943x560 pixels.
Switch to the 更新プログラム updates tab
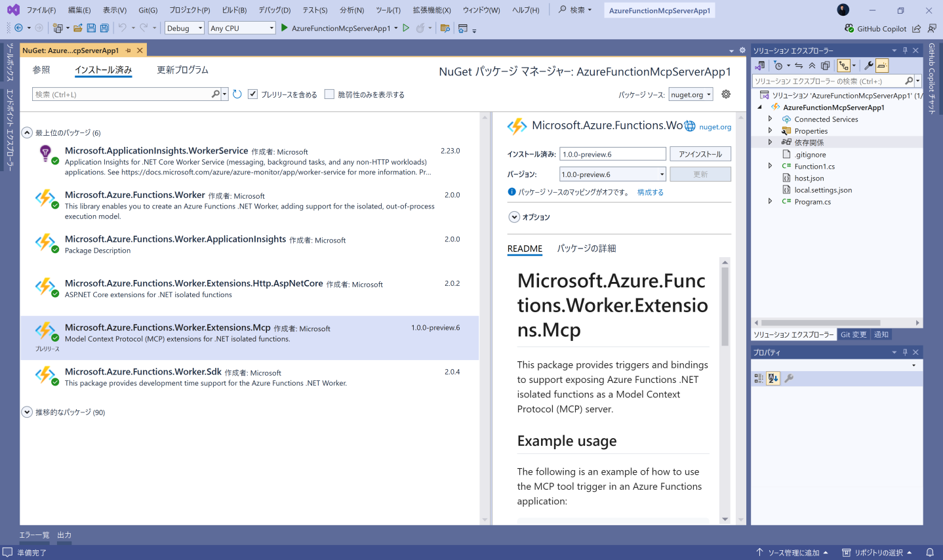tap(182, 70)
